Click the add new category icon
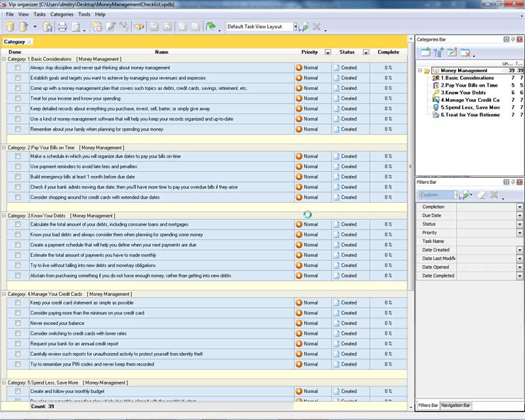Viewport: 525px width, 420px height. pyautogui.click(x=425, y=52)
